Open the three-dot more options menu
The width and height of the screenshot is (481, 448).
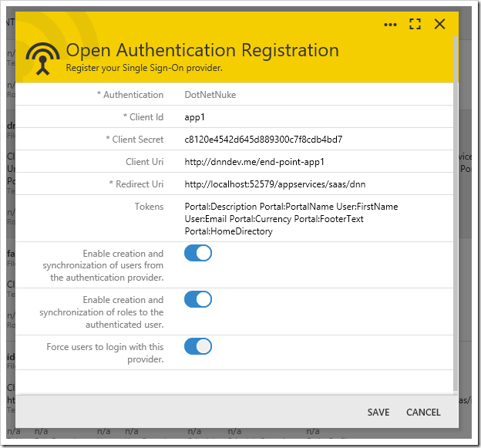pyautogui.click(x=390, y=25)
